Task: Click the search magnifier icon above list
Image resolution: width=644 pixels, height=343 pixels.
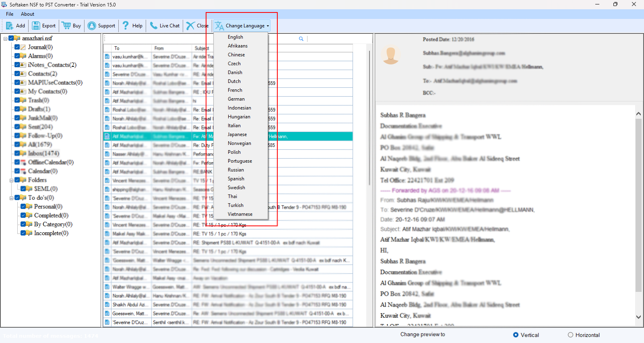Action: (x=301, y=39)
